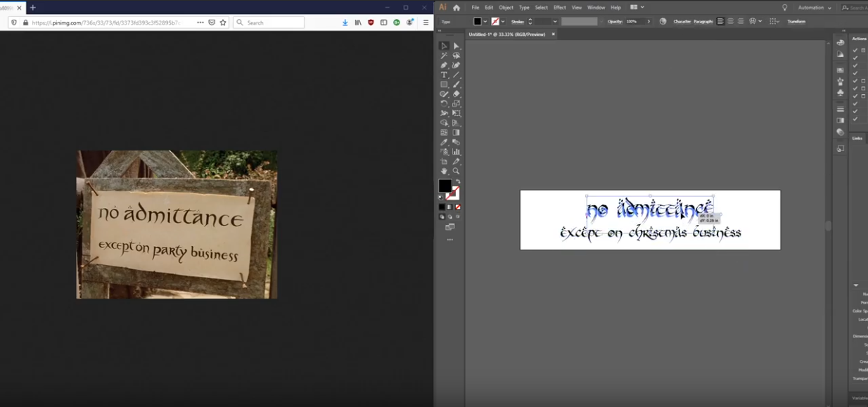Activate the Zoom tool
The width and height of the screenshot is (868, 407).
[456, 171]
